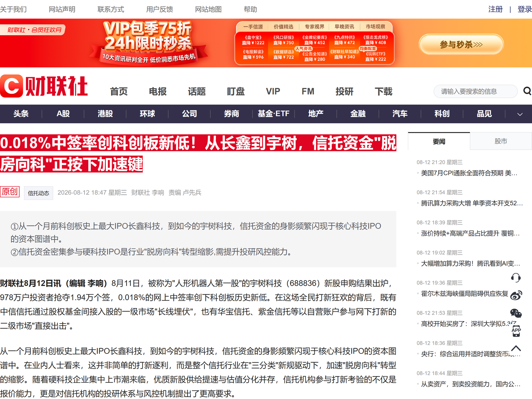Viewport: 532px width, 399px height.
Task: Click the 狙击龙虎榜 offer in banner
Action: click(376, 40)
